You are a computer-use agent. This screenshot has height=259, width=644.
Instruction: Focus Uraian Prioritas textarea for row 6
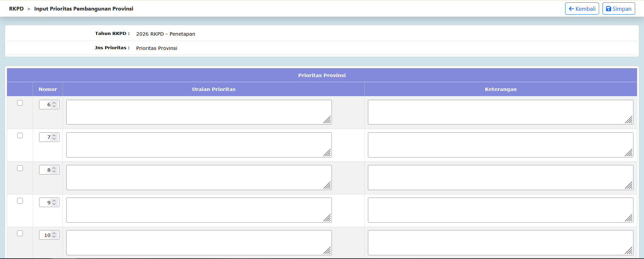tap(199, 112)
